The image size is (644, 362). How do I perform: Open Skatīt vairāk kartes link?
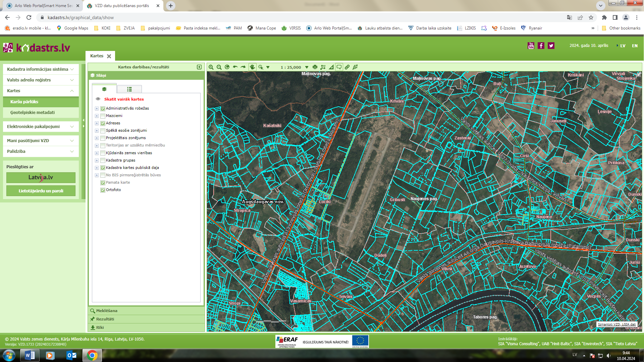coord(124,99)
